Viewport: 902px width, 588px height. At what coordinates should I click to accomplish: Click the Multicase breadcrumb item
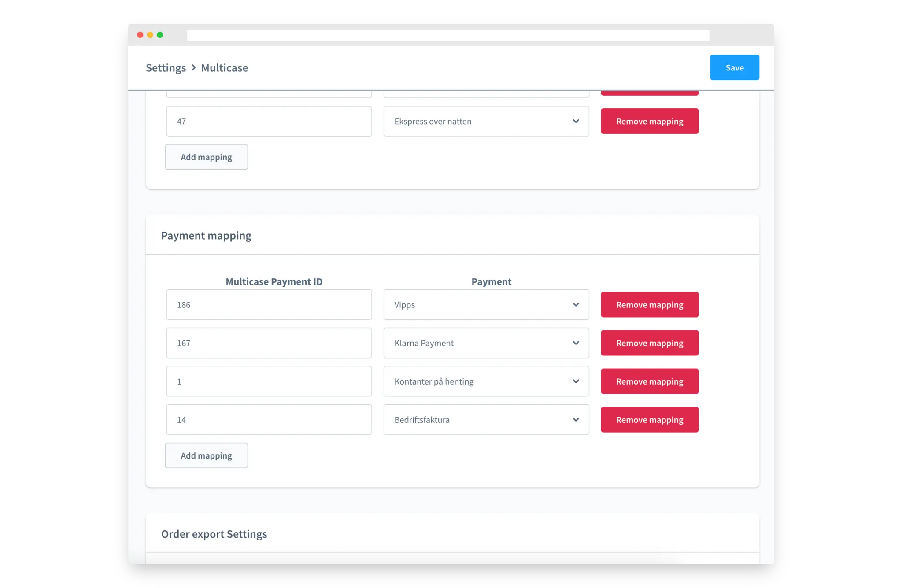pos(224,68)
